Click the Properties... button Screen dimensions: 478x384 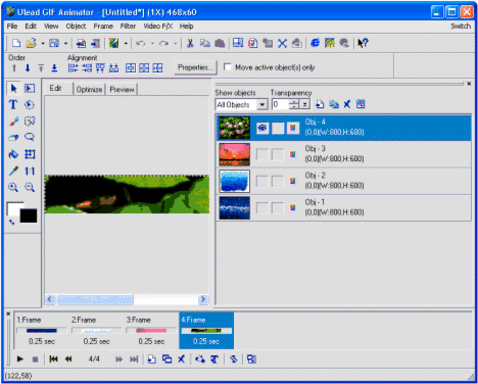click(x=195, y=68)
